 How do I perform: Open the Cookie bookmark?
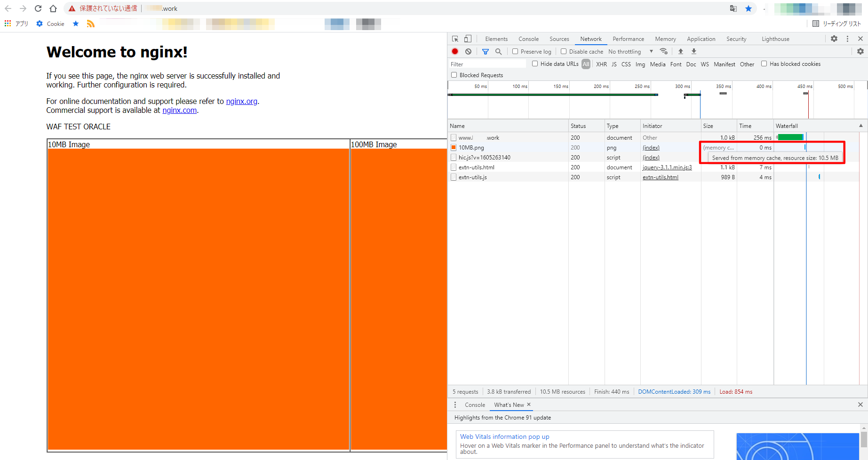coord(50,24)
